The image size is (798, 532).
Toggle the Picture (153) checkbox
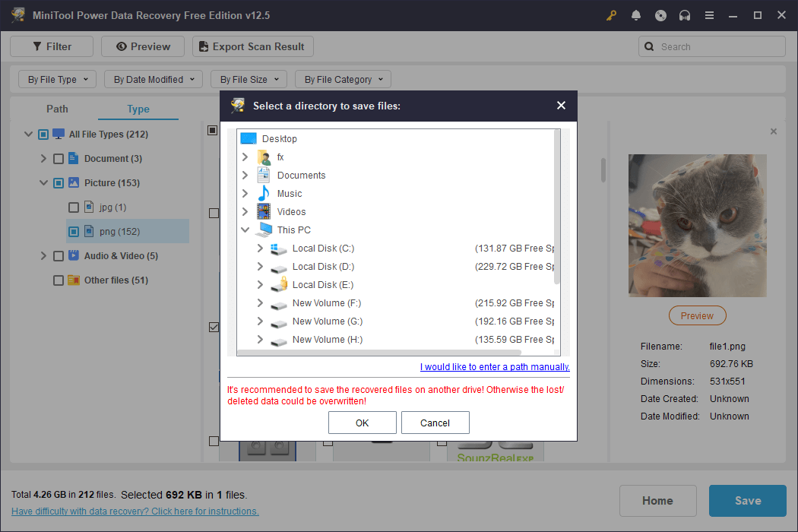tap(59, 183)
